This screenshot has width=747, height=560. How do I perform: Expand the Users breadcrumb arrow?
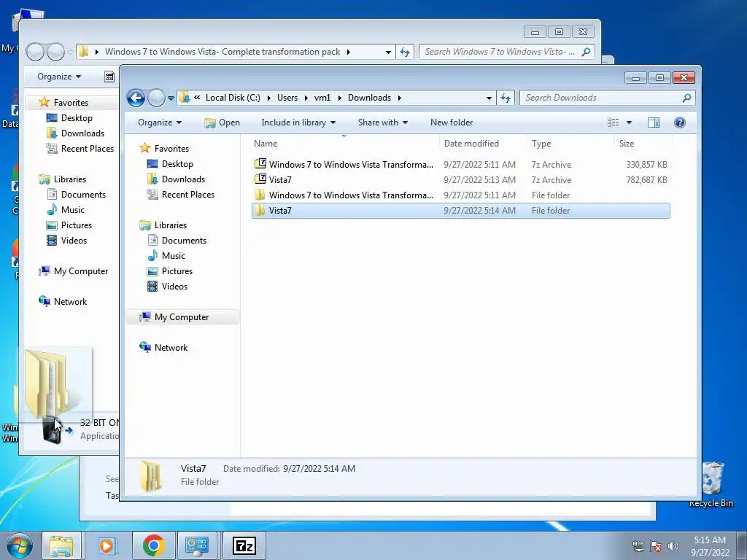pos(306,98)
